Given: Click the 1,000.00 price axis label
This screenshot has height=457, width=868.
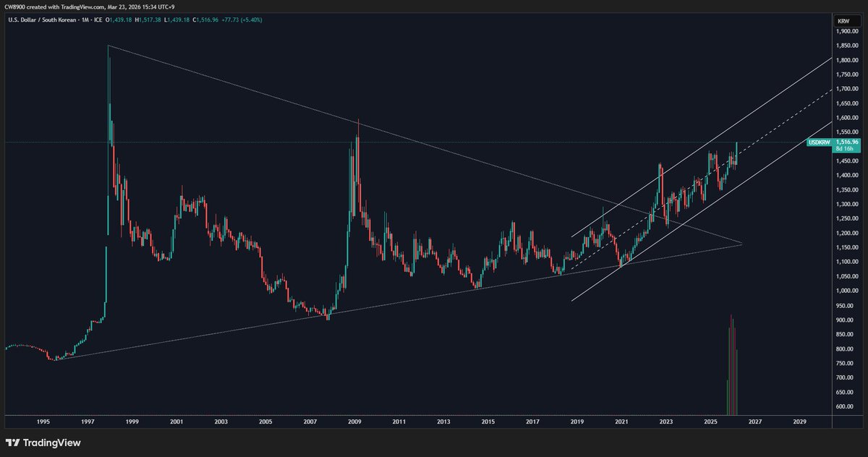Looking at the screenshot, I should (x=846, y=291).
